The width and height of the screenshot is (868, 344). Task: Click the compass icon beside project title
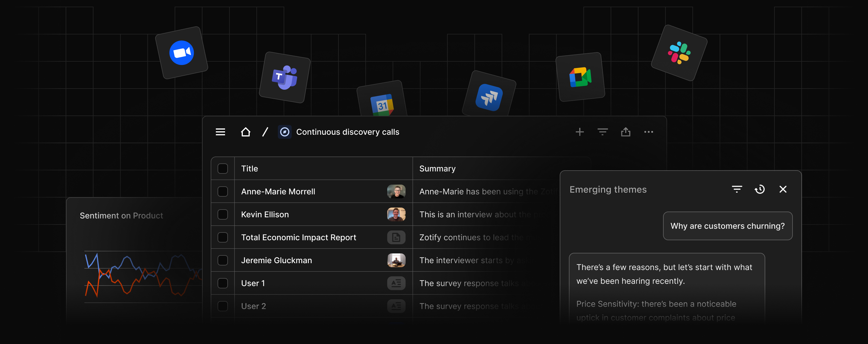tap(285, 132)
